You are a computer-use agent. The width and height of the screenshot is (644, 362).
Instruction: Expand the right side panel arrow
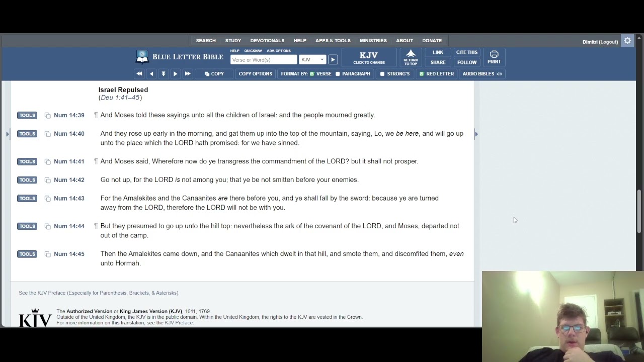(476, 134)
